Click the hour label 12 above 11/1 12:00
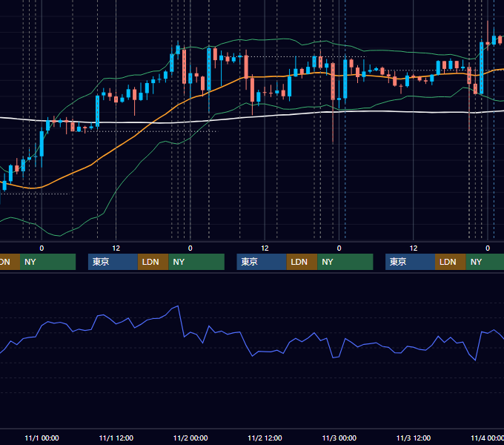This screenshot has width=504, height=445. point(116,248)
